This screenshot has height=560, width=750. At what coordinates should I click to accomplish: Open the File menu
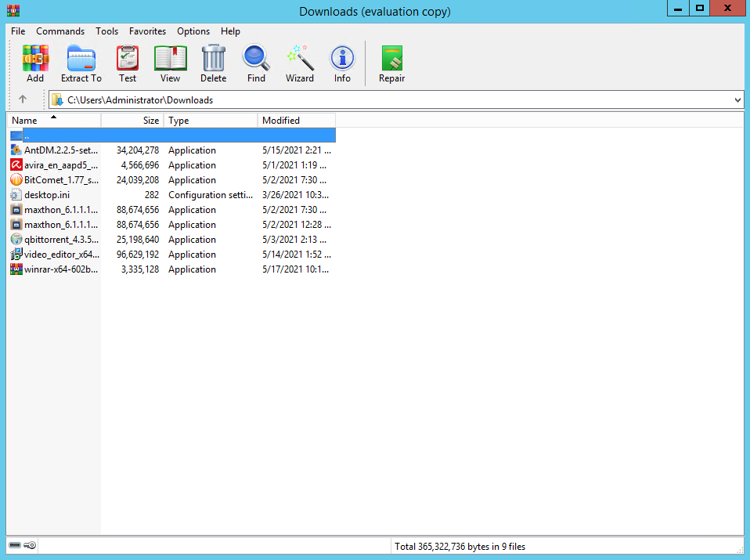(18, 31)
